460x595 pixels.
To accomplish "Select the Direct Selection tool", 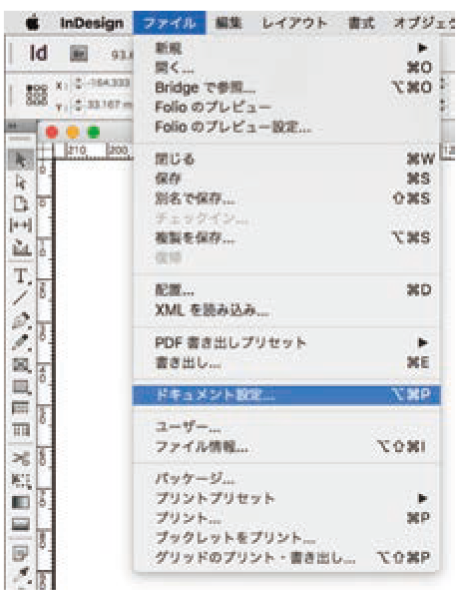I will (21, 182).
